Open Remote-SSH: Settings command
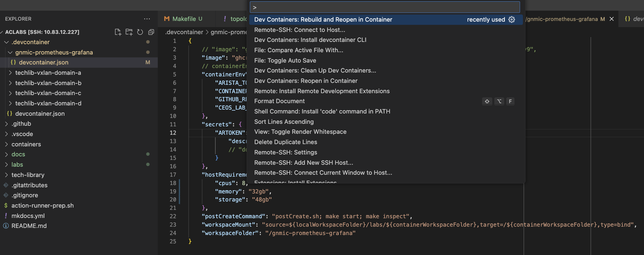The width and height of the screenshot is (644, 255). tap(386, 152)
